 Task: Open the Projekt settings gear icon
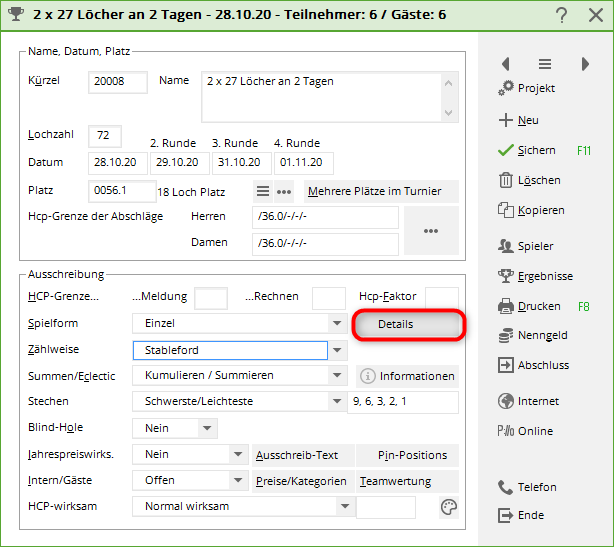[506, 88]
